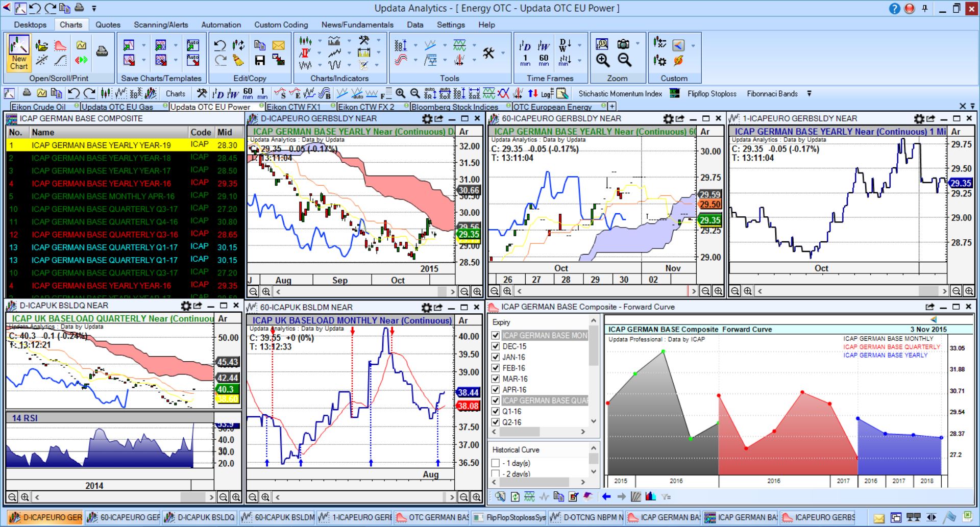The image size is (980, 527).
Task: Add new desktop tab with plus button
Action: tap(612, 107)
